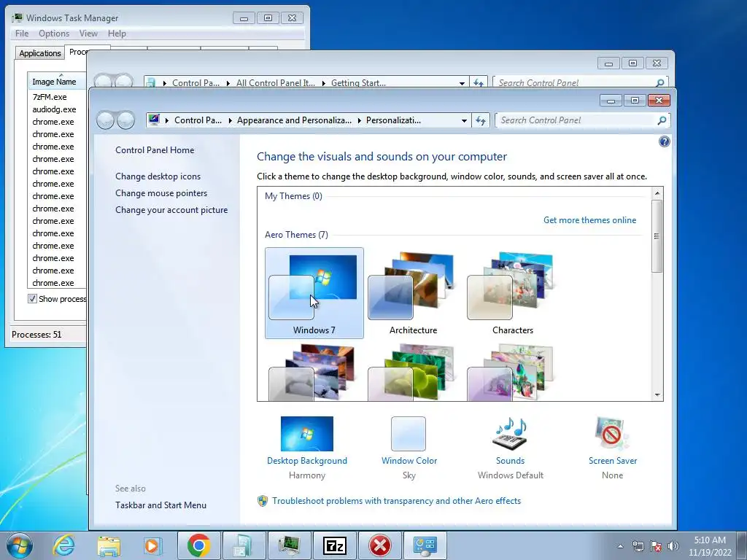The width and height of the screenshot is (747, 560).
Task: Click the theme list scroll down arrow
Action: 657,394
